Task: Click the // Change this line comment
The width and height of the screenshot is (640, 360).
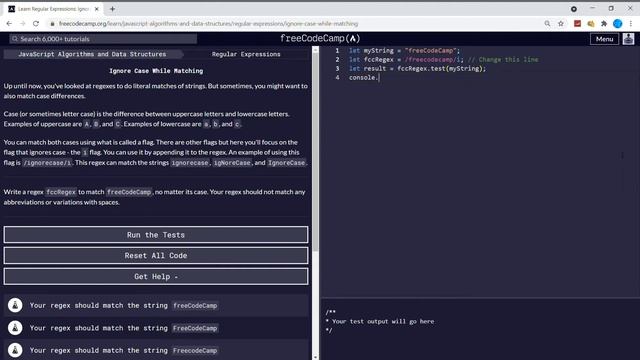Action: tap(503, 60)
